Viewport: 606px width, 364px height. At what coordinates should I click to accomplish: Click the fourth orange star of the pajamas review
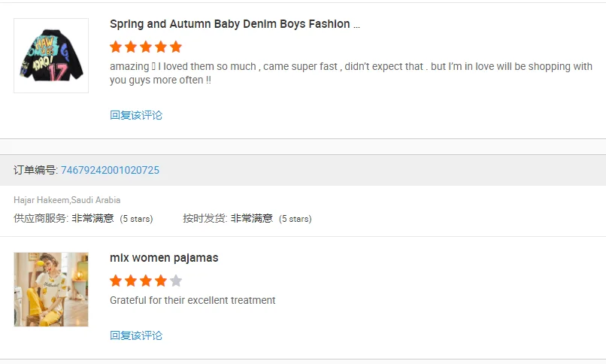click(x=161, y=281)
